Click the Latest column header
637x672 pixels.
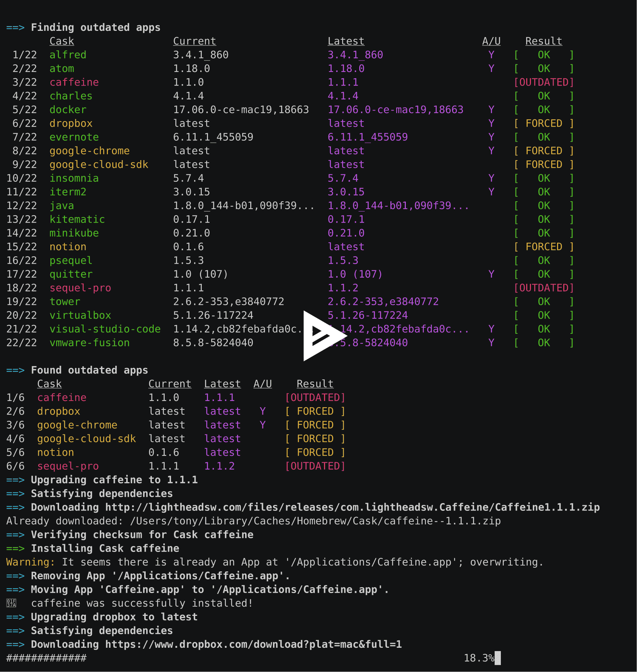pyautogui.click(x=346, y=41)
